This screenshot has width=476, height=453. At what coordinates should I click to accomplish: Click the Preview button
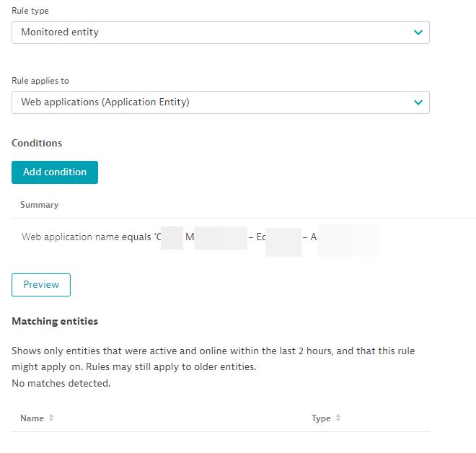pyautogui.click(x=41, y=285)
